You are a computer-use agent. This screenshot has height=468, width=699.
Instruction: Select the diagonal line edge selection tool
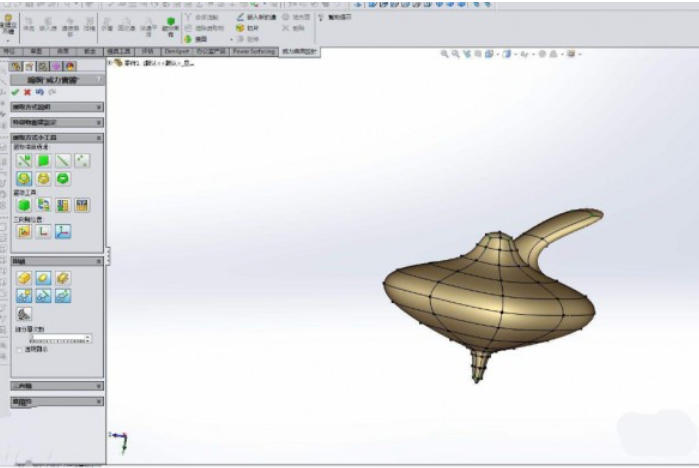click(63, 160)
